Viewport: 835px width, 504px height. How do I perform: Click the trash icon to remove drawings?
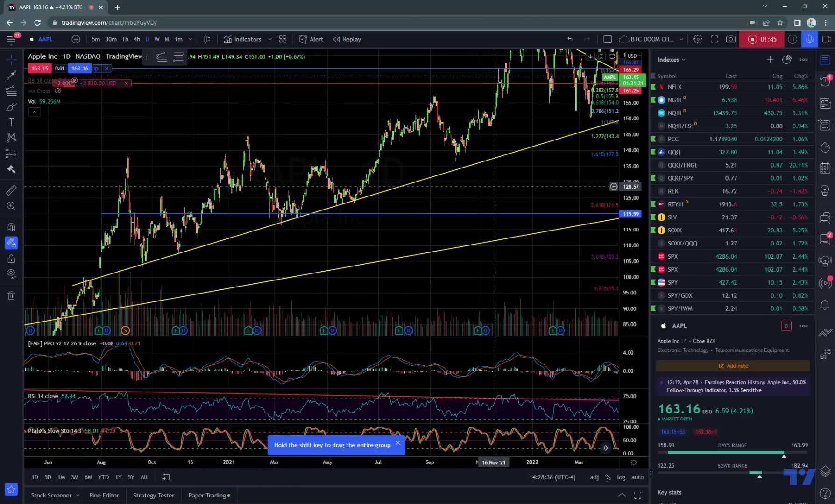point(11,295)
